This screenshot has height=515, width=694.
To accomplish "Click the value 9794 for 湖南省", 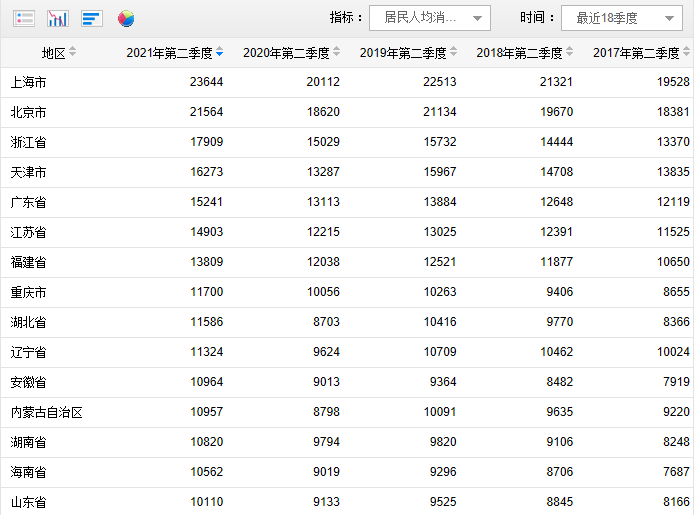I will [326, 442].
